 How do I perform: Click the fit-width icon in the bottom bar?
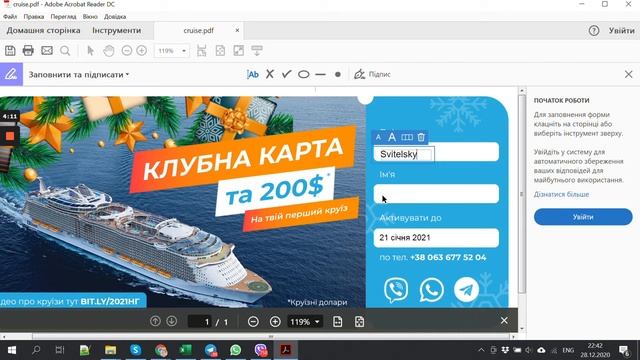(338, 322)
